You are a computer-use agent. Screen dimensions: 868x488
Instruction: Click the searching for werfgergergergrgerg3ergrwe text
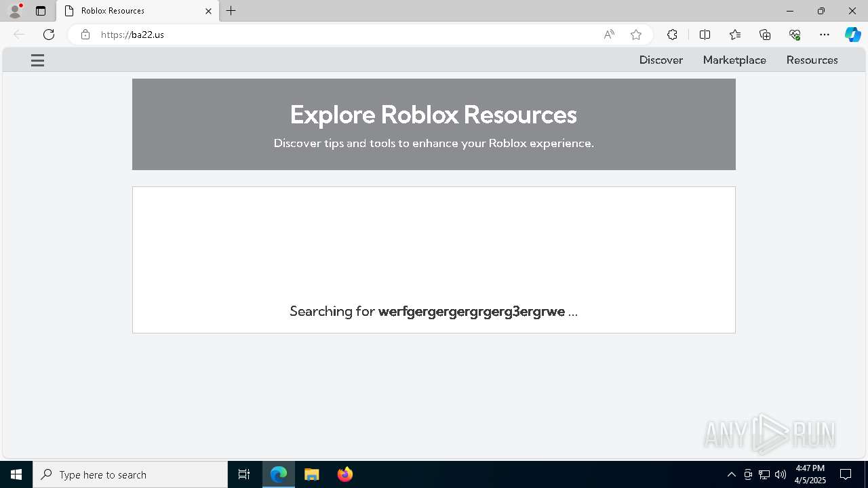point(434,312)
